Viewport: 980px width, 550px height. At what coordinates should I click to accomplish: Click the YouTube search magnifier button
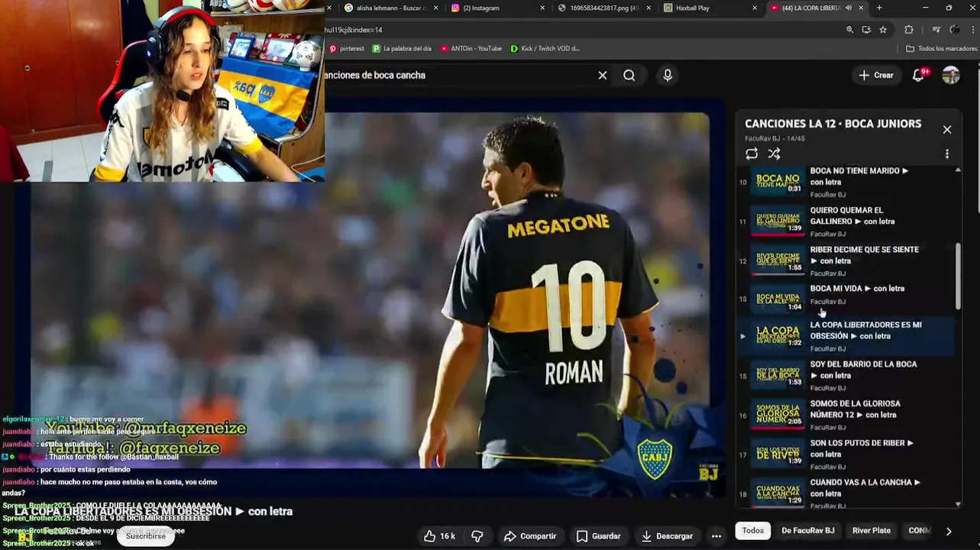(629, 75)
